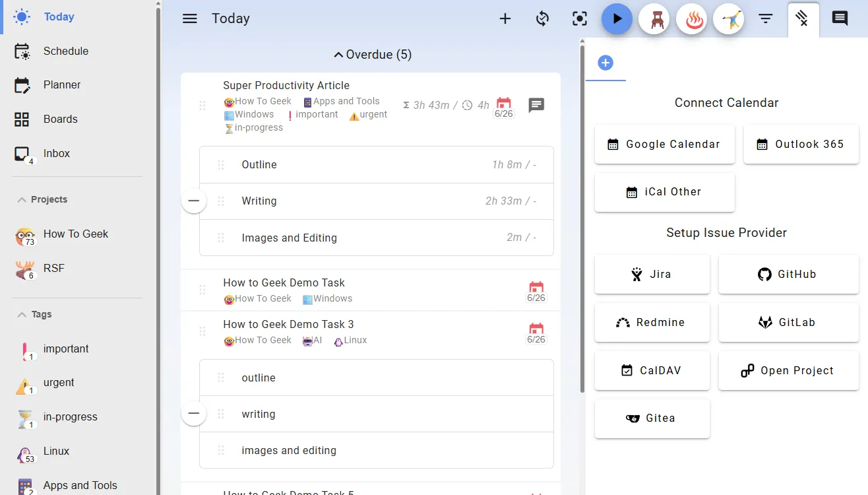This screenshot has height=495, width=868.
Task: Add a new task with the plus icon
Action: 505,18
